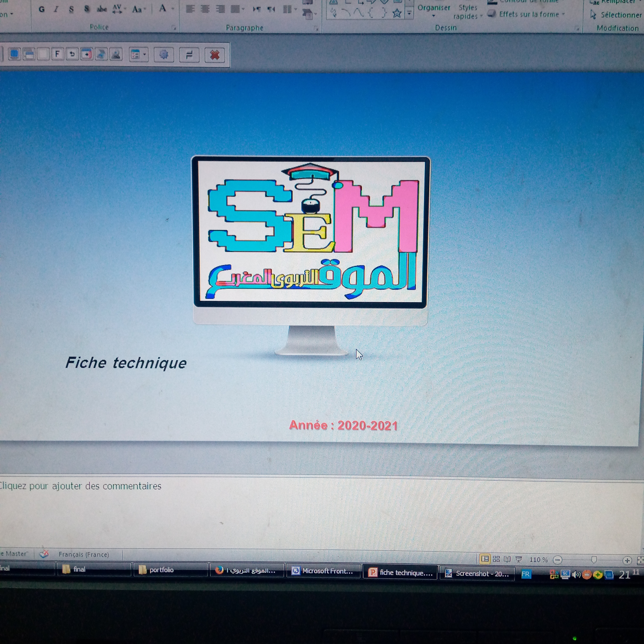Click the Sélectionner button
Image resolution: width=644 pixels, height=644 pixels.
click(x=616, y=15)
